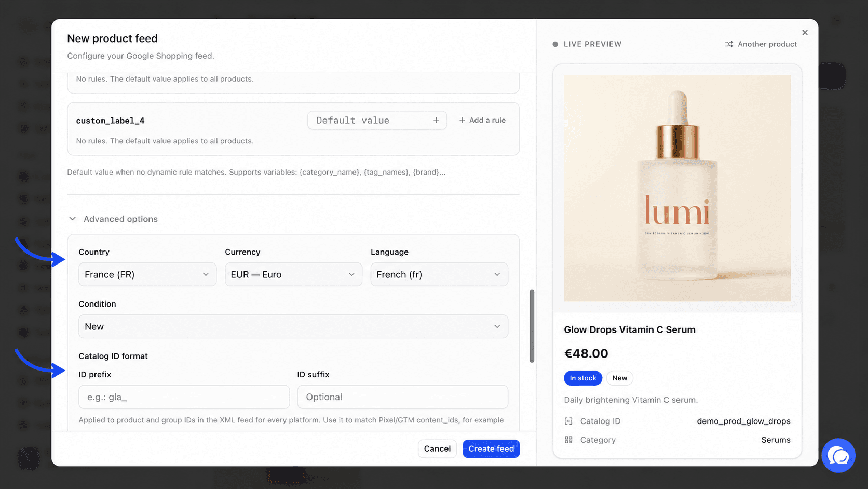
Task: Click the shuffle icon beside Another product
Action: (x=729, y=44)
